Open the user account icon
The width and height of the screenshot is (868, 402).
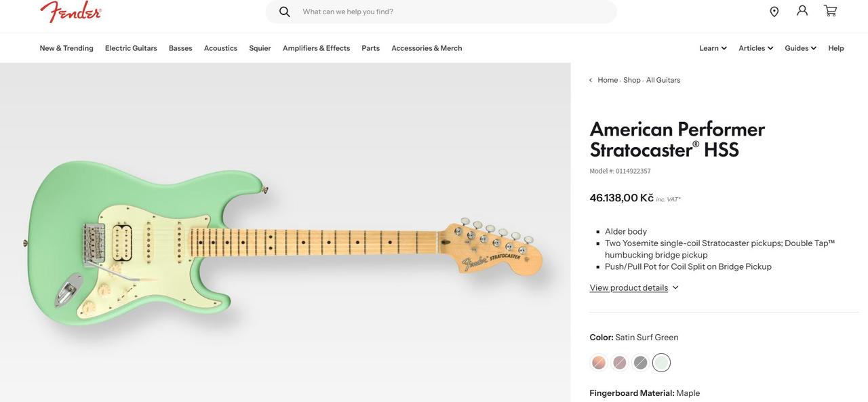802,11
